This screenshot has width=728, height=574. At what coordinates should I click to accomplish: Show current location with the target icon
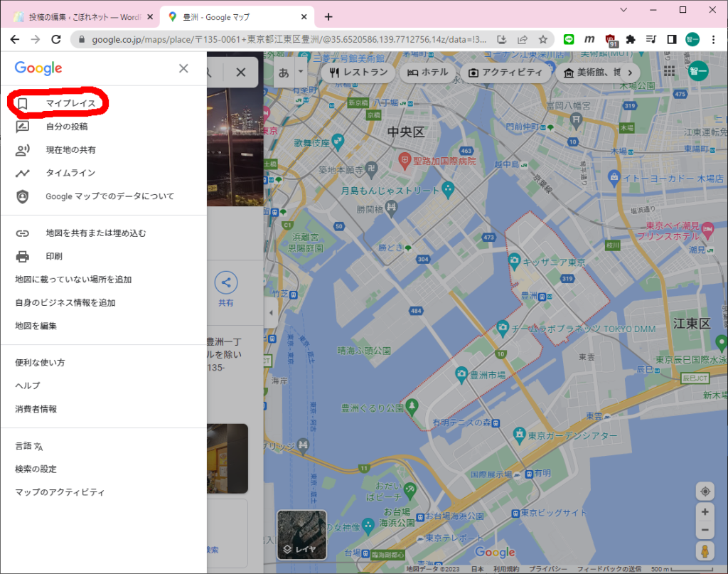(x=705, y=491)
